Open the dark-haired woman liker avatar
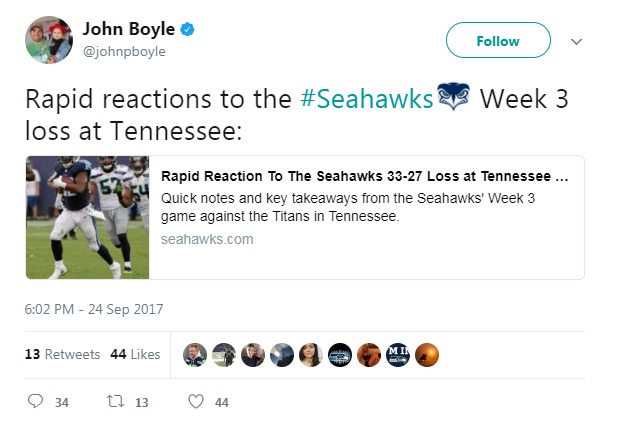This screenshot has width=617, height=427. tap(310, 355)
